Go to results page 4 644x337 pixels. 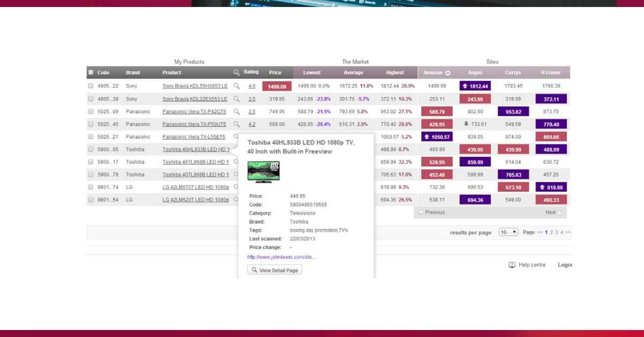tap(561, 232)
